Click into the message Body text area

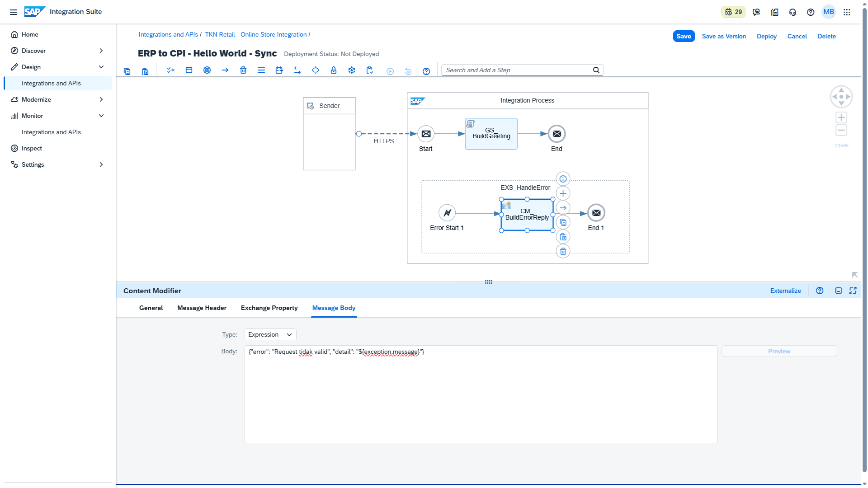click(481, 394)
